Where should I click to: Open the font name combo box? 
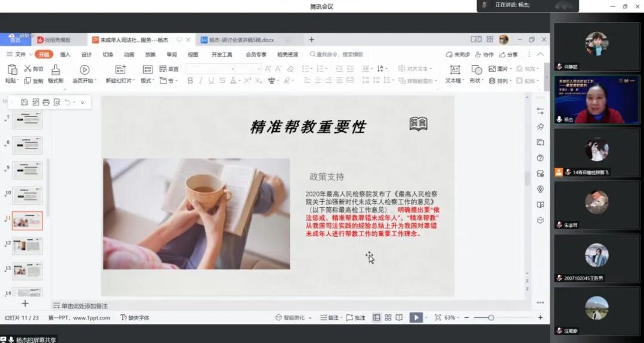tap(210, 69)
